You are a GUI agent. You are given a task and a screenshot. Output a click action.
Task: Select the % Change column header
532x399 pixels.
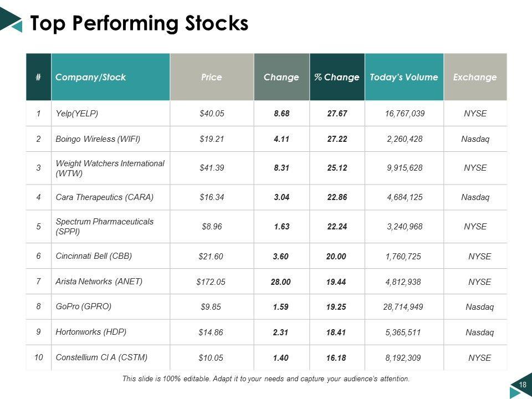coord(336,78)
